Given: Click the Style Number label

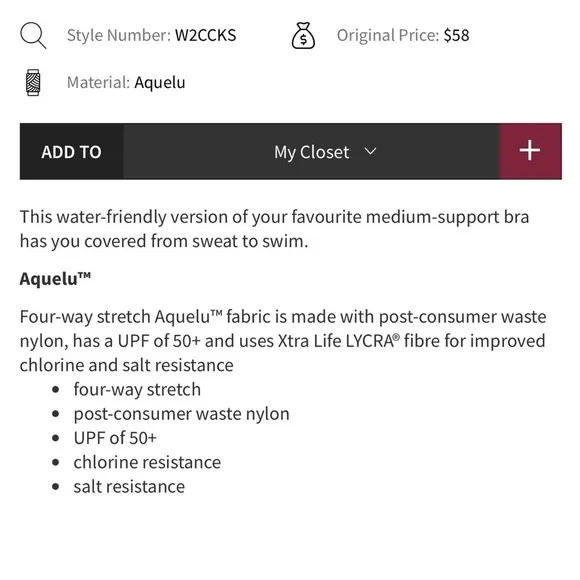Looking at the screenshot, I should coord(119,36).
